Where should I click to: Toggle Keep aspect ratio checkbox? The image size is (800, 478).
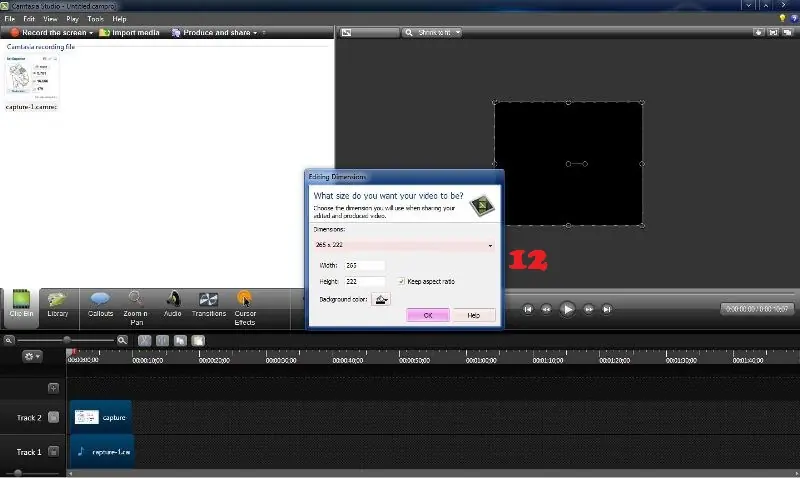coord(401,282)
